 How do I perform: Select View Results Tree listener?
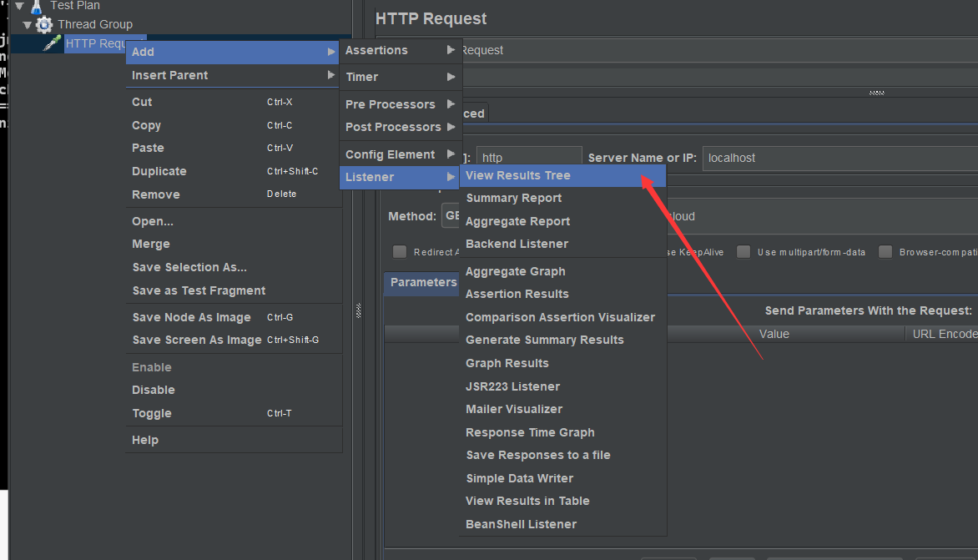[518, 175]
